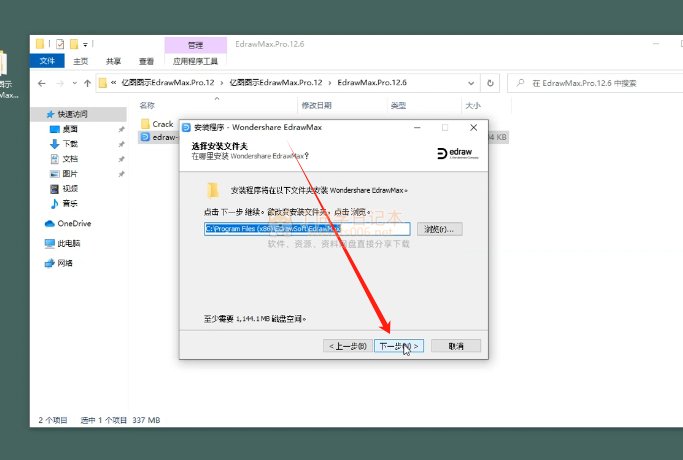The image size is (683, 460).
Task: Open 桌面 in navigation pane
Action: (x=70, y=129)
